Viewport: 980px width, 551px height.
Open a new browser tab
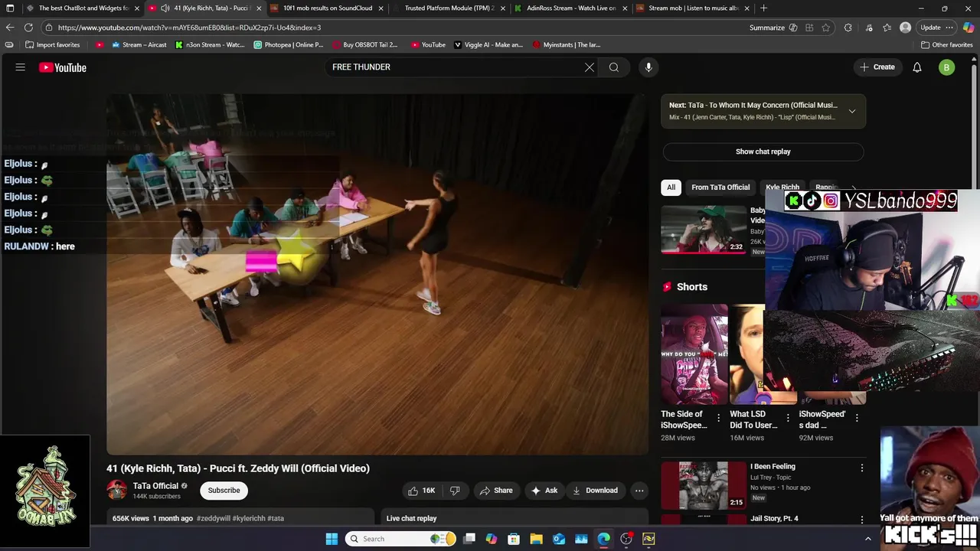click(x=764, y=8)
